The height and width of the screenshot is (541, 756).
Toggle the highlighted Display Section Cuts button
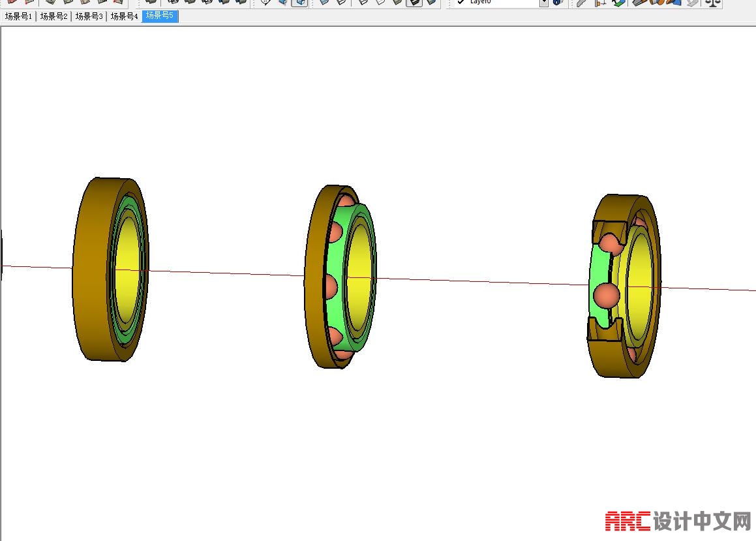(299, 2)
